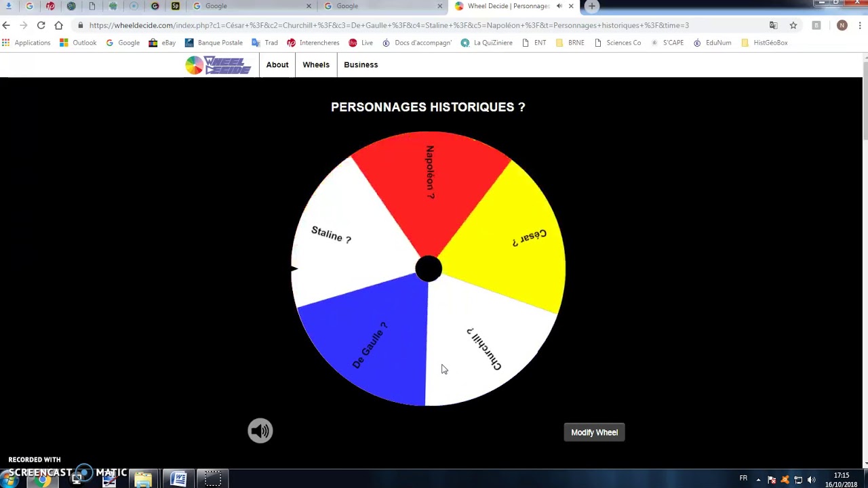The width and height of the screenshot is (868, 488).
Task: Open the Word icon in the taskbar
Action: 178,479
